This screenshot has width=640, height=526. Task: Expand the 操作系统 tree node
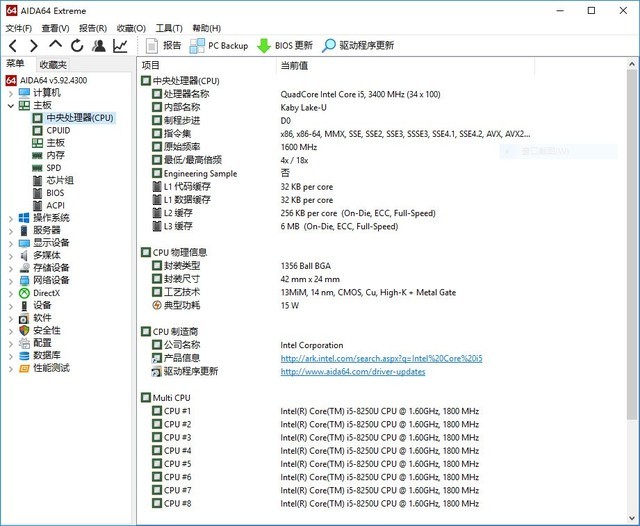click(11, 217)
